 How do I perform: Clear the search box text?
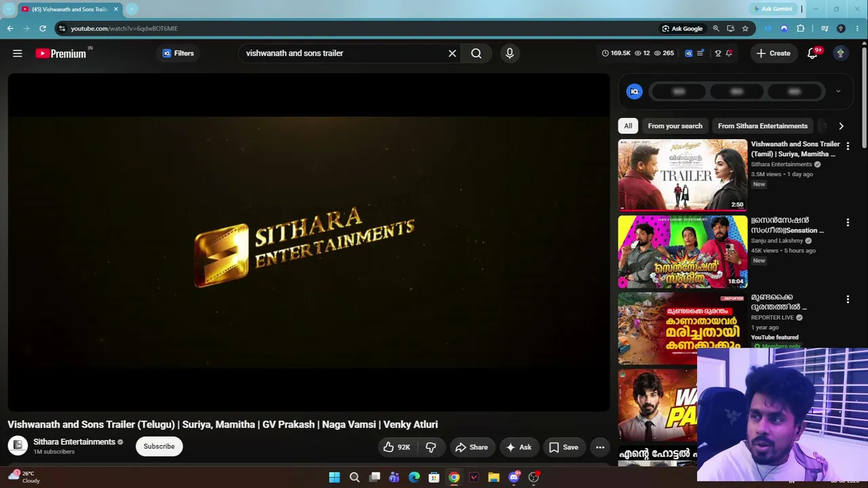coord(452,54)
